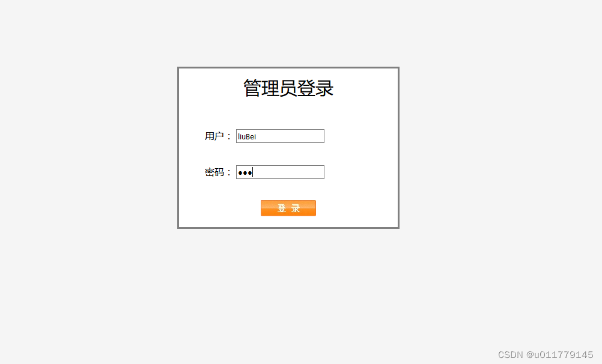Click the 登 character on the orange button

tap(282, 208)
